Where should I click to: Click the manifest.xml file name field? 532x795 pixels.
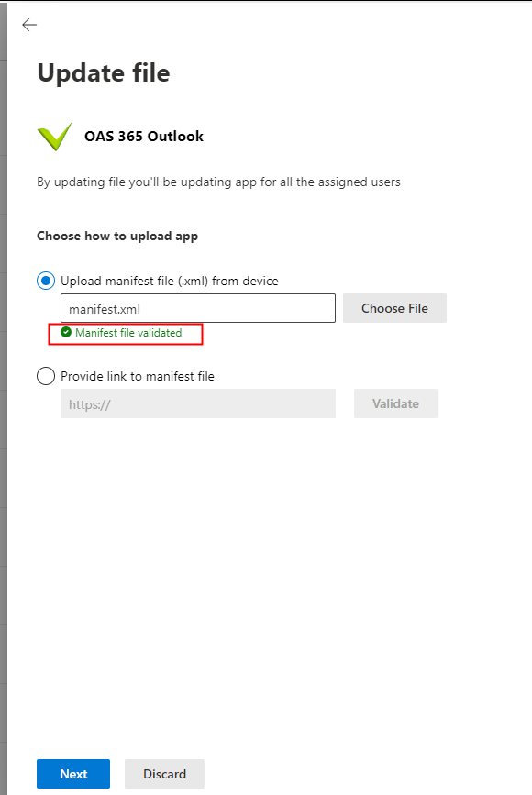click(198, 308)
